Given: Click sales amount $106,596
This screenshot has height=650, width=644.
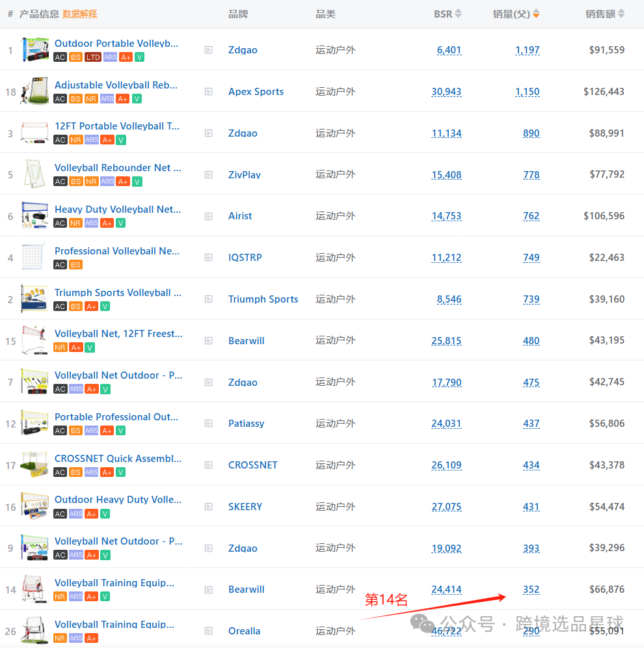Looking at the screenshot, I should (604, 216).
